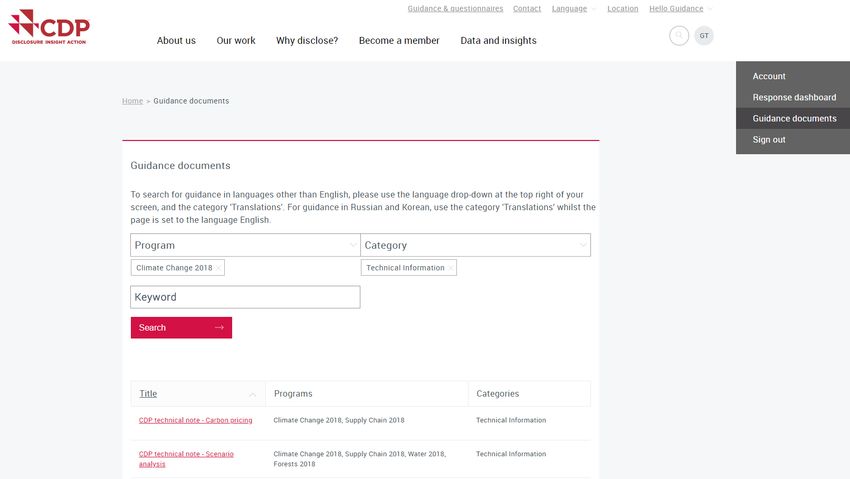Open the Data and insights menu
Image resolution: width=850 pixels, height=479 pixels.
tap(498, 41)
